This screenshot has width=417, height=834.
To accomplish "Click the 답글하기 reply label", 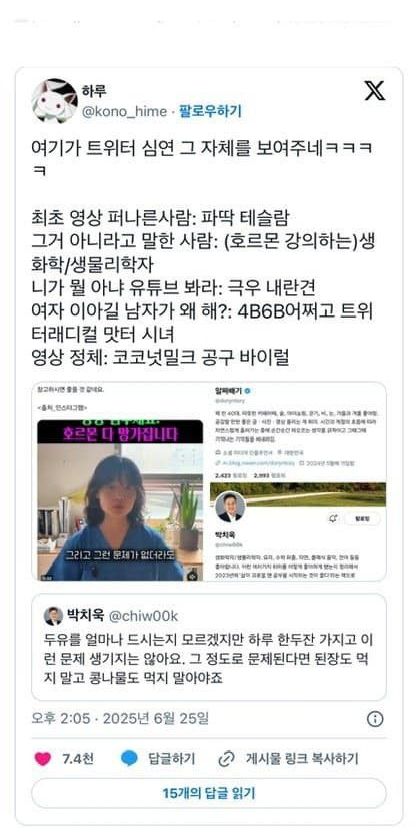I will 171,759.
